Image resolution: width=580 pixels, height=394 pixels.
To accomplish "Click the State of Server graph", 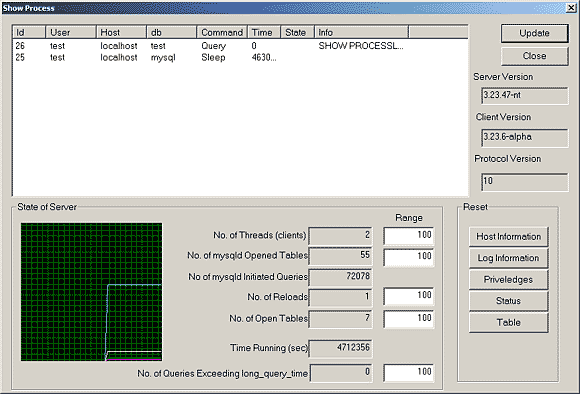I will pyautogui.click(x=91, y=292).
